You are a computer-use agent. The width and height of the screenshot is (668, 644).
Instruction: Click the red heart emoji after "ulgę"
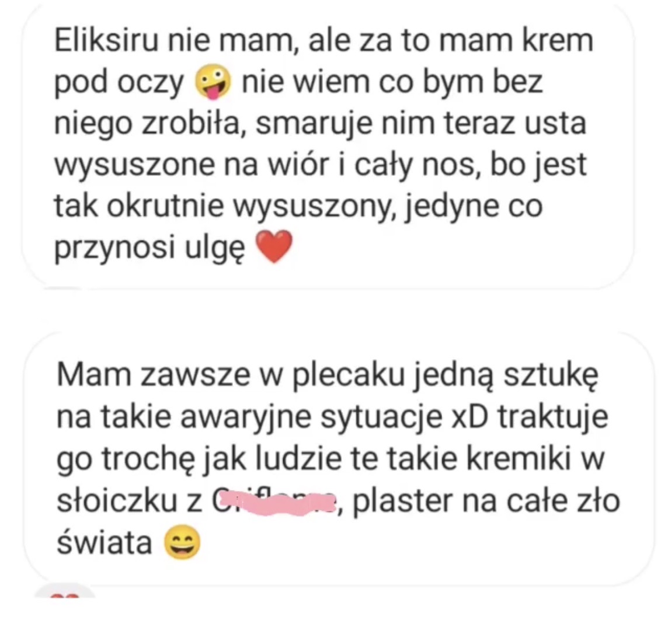tap(274, 246)
